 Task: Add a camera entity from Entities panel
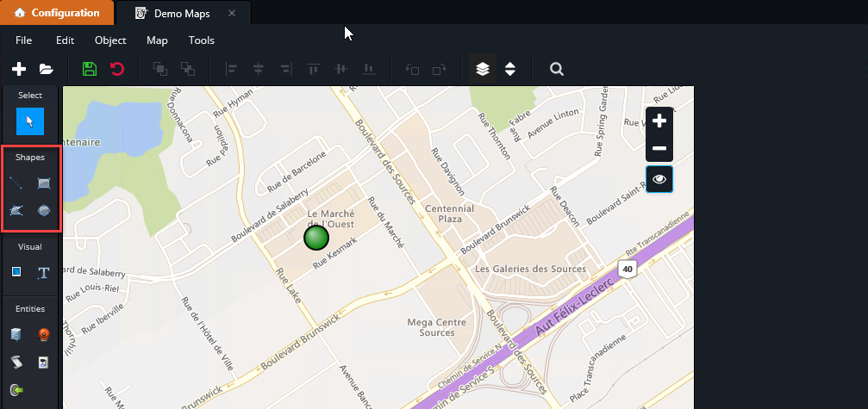[x=44, y=334]
